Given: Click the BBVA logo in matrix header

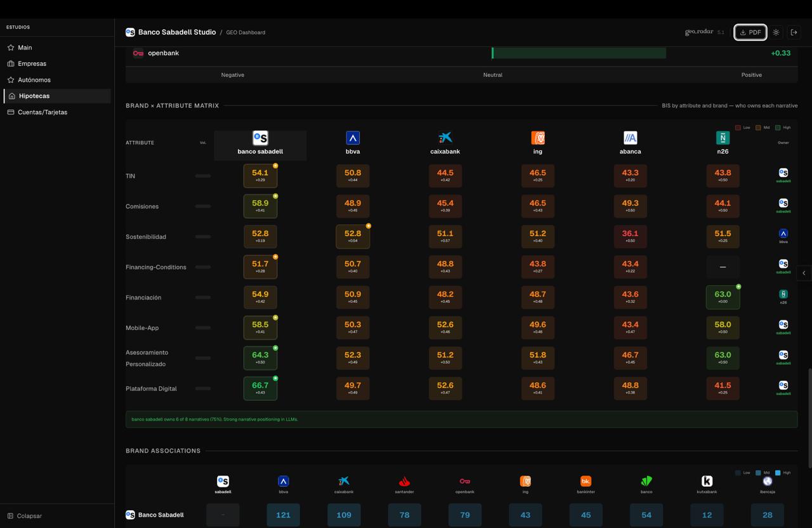Looking at the screenshot, I should pos(353,138).
